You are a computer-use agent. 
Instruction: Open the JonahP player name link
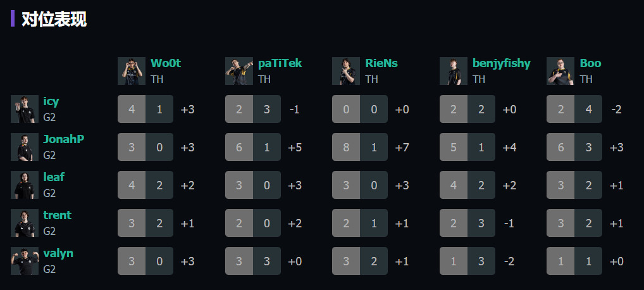[63, 139]
